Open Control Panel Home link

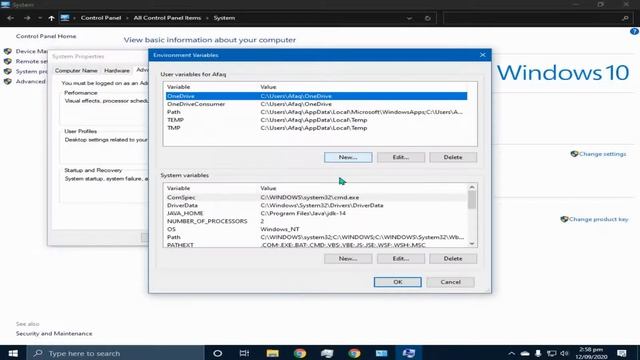(x=46, y=36)
